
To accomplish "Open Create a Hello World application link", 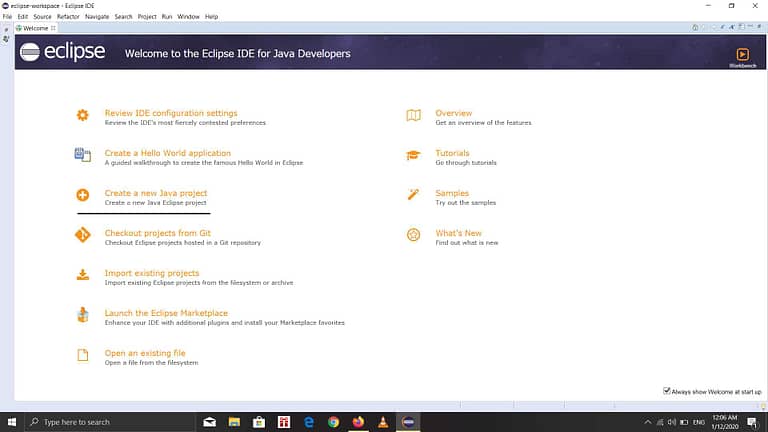I will tap(168, 153).
